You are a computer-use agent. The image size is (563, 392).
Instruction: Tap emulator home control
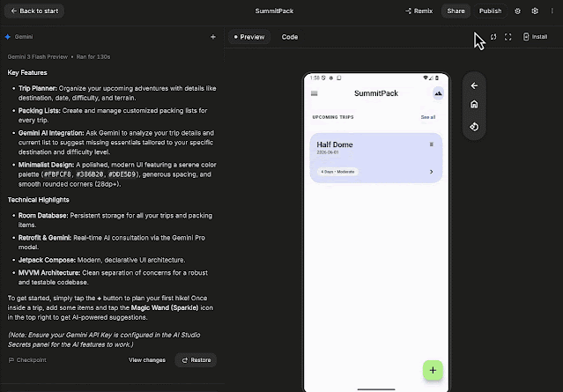(x=474, y=105)
